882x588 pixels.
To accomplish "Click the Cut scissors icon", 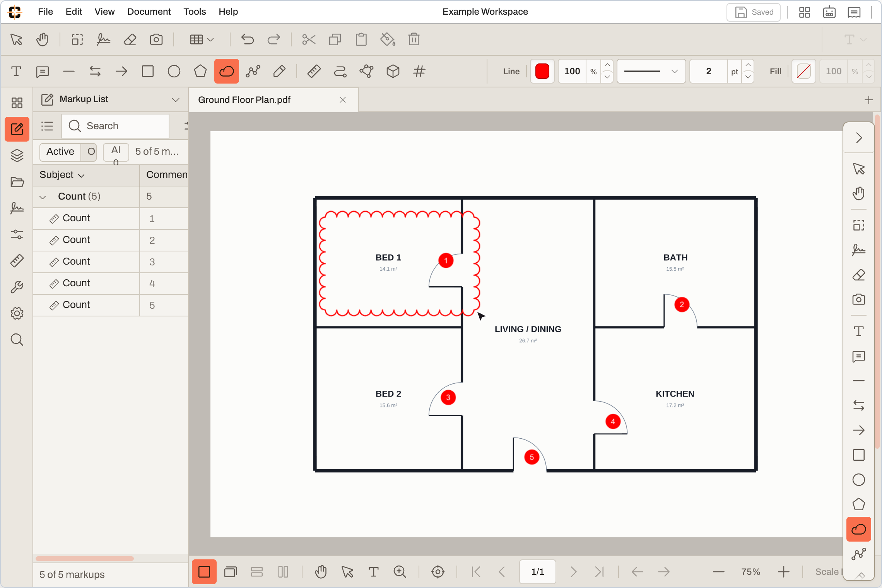I will [309, 39].
